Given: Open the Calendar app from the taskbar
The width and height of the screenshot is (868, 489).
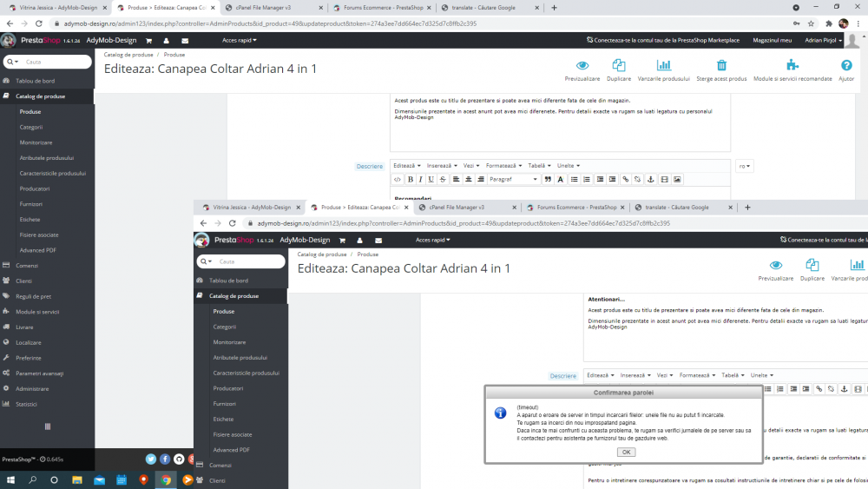Looking at the screenshot, I should pyautogui.click(x=122, y=480).
